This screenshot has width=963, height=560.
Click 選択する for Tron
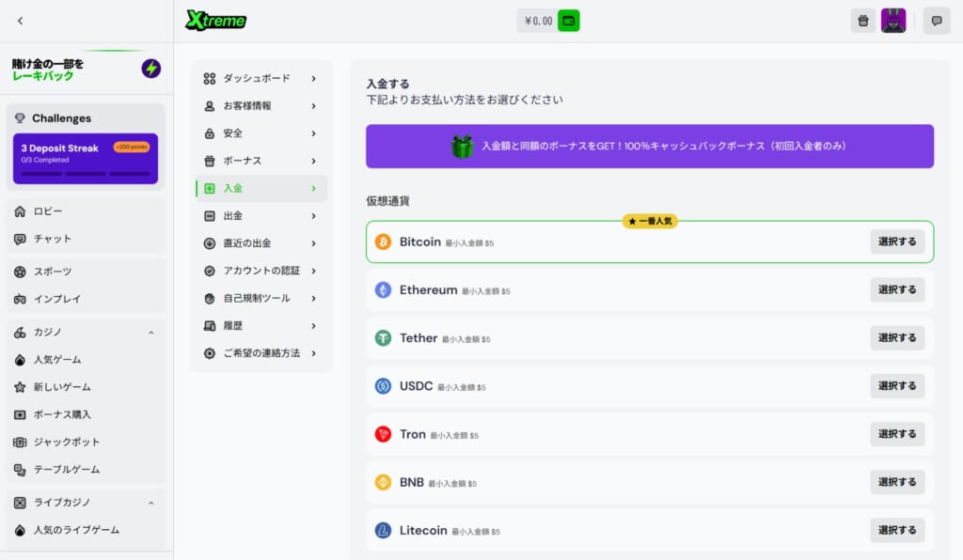[897, 434]
